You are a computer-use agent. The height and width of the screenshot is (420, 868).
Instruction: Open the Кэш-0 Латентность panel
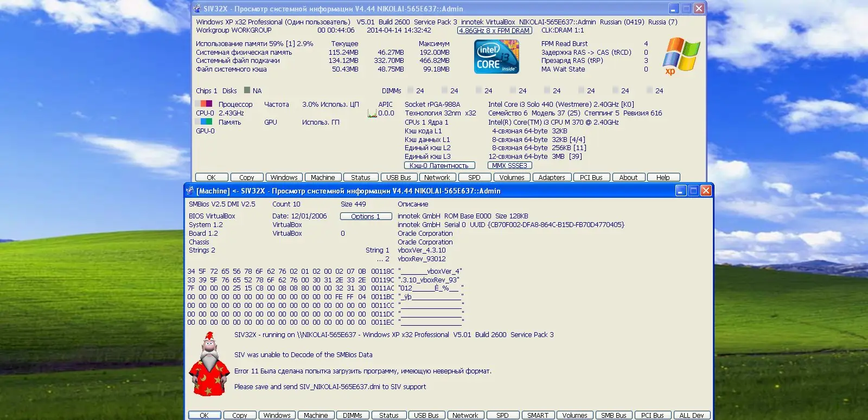coord(439,165)
